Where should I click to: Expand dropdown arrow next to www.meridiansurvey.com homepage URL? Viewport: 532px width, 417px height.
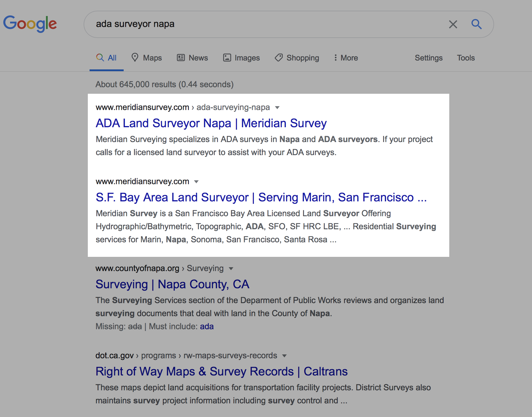coord(196,182)
